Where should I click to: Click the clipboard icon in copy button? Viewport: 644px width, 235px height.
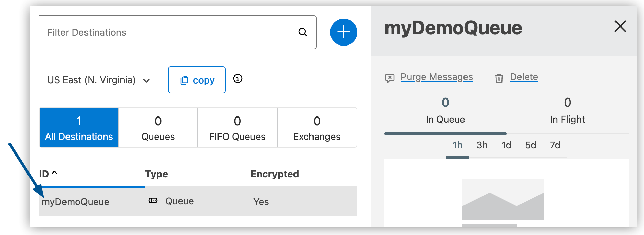(184, 80)
